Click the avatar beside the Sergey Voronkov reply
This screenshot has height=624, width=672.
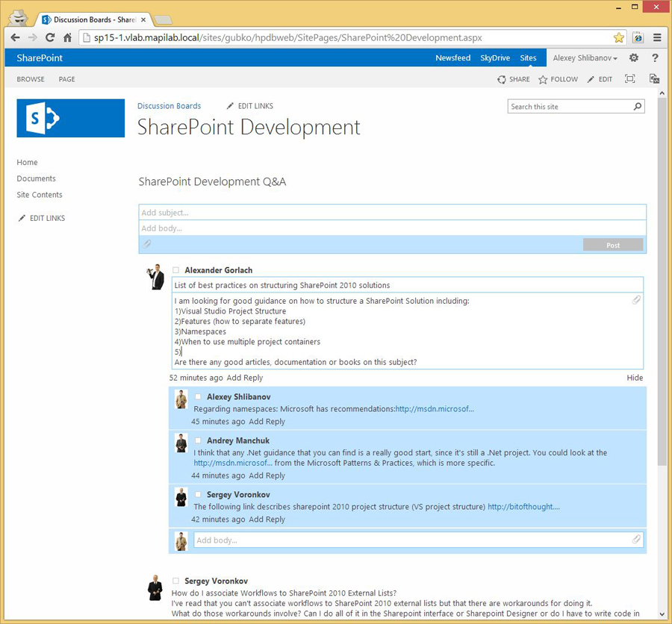coord(181,496)
